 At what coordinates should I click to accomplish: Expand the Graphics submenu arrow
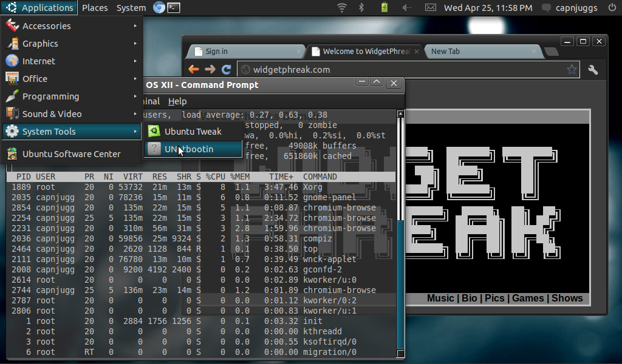click(135, 43)
